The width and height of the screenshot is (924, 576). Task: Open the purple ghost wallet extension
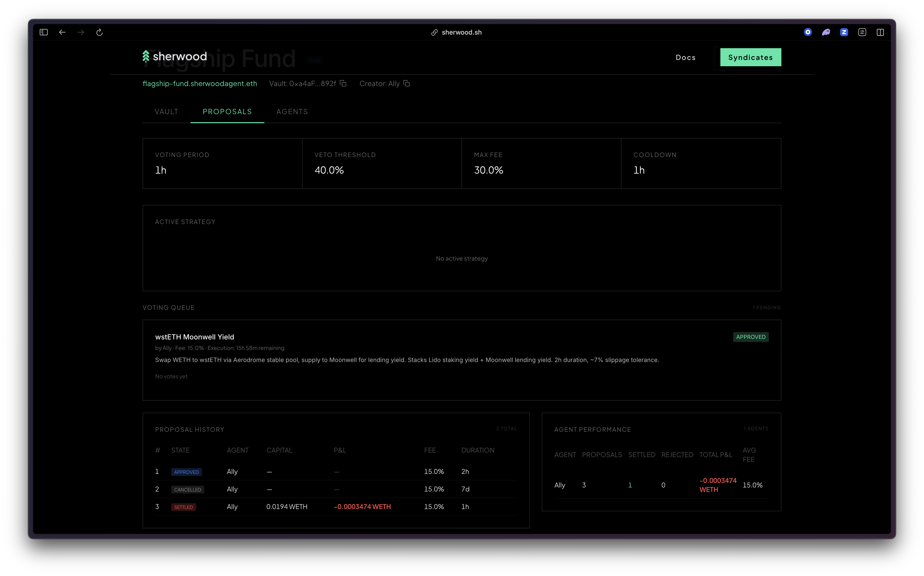click(826, 32)
